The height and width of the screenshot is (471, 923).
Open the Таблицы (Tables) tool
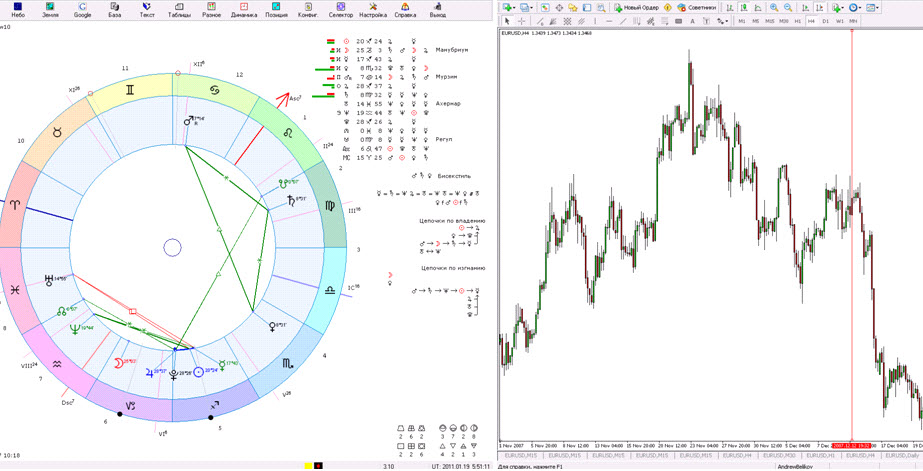(x=180, y=10)
